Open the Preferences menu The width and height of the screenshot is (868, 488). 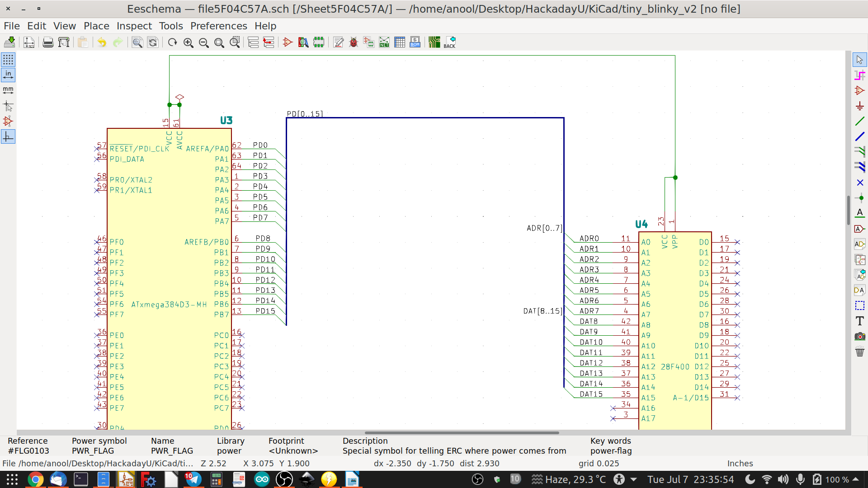[218, 26]
